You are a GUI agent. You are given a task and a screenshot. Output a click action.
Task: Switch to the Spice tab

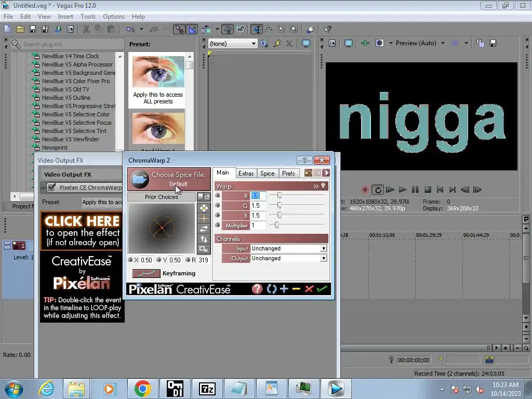coord(268,174)
